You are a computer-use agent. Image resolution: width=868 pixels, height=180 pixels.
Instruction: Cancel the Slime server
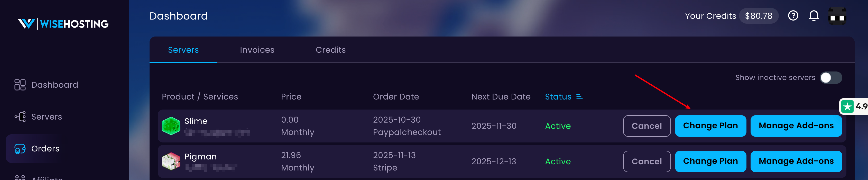pos(646,126)
